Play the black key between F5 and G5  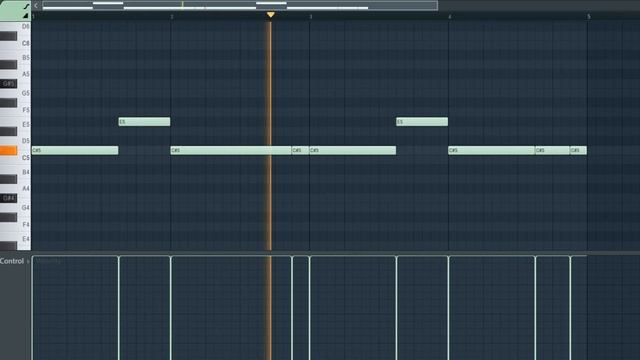coord(9,103)
